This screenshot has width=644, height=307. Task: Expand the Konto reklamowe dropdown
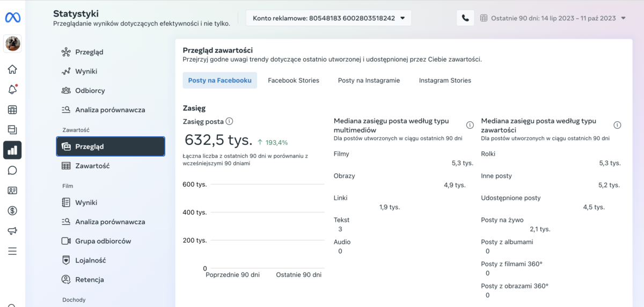pyautogui.click(x=328, y=18)
